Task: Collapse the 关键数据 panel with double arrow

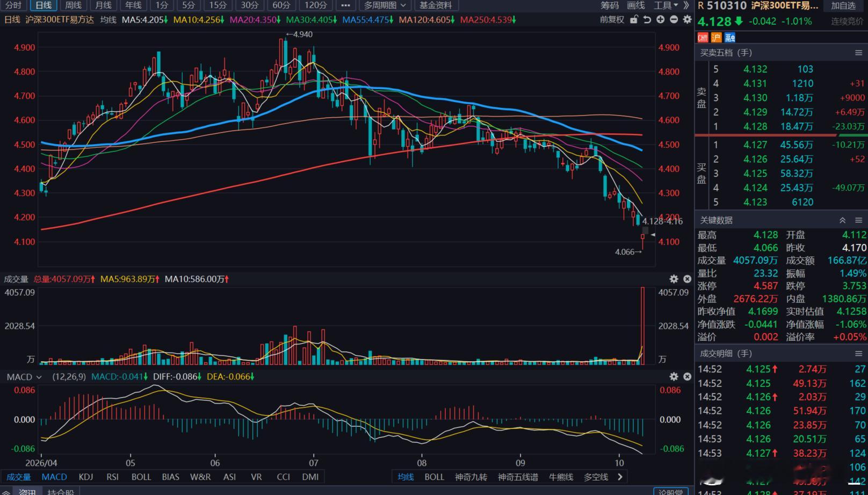Action: [x=842, y=220]
